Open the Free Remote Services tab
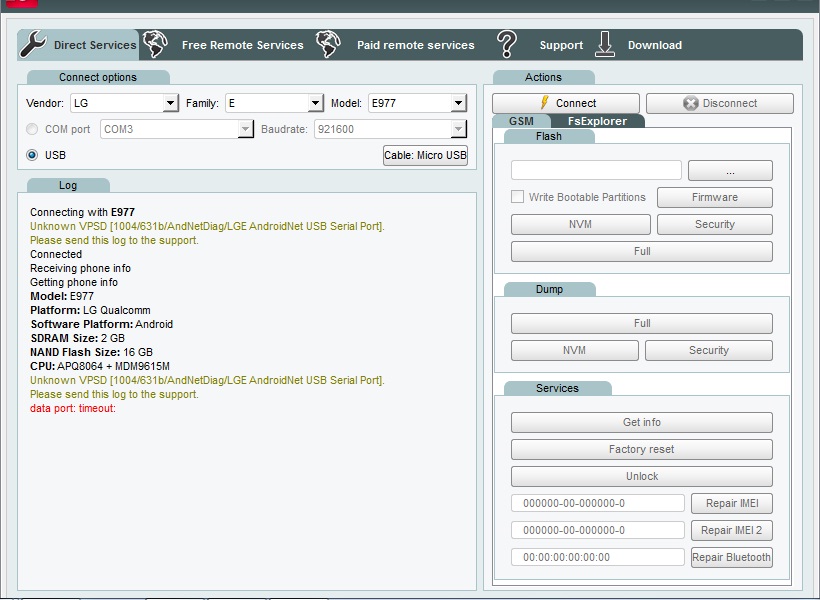This screenshot has width=820, height=600. (243, 45)
